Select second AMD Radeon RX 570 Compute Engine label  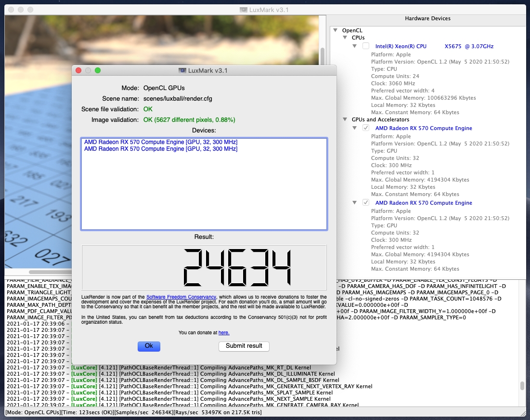pos(424,203)
